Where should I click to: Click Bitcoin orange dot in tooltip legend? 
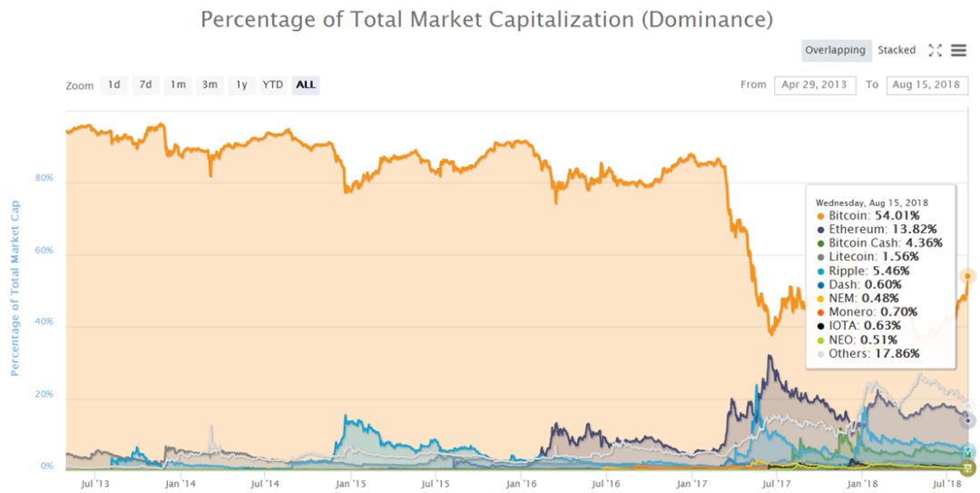coord(820,216)
